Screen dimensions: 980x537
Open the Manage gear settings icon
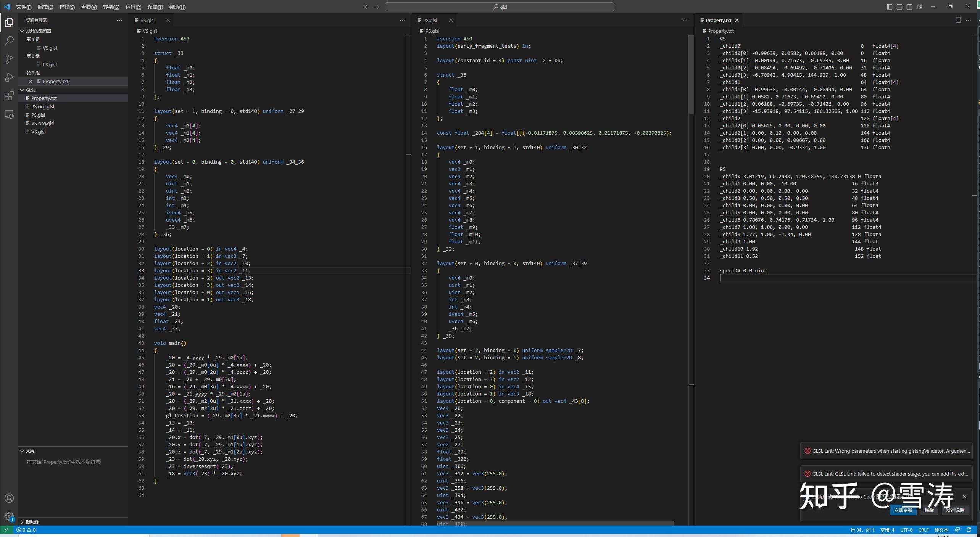9,516
